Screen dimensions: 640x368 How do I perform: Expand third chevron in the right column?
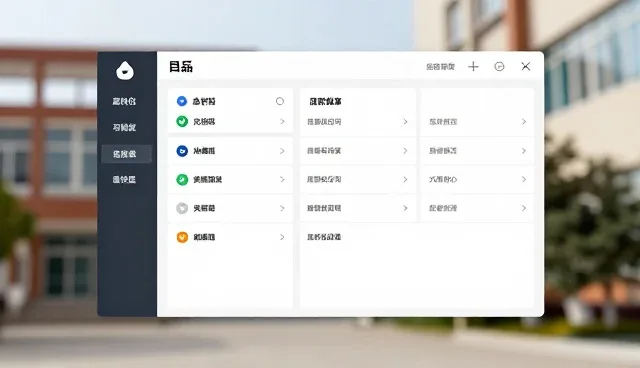tap(524, 180)
